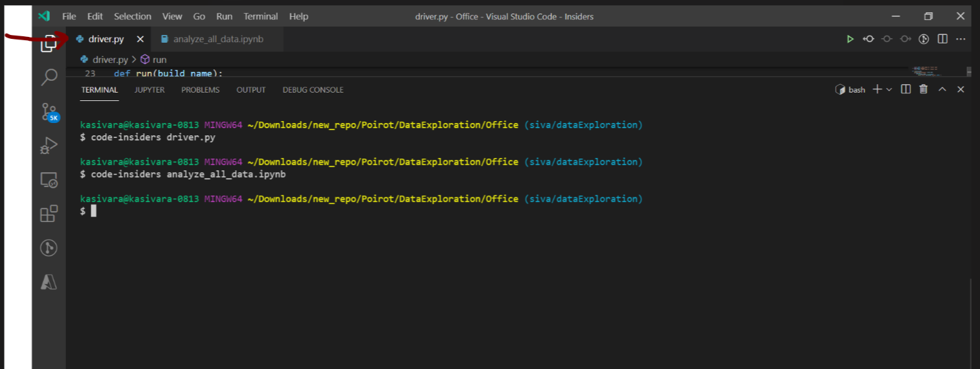Screen dimensions: 980x369
Task: Maximize the panel with up chevron
Action: (942, 89)
